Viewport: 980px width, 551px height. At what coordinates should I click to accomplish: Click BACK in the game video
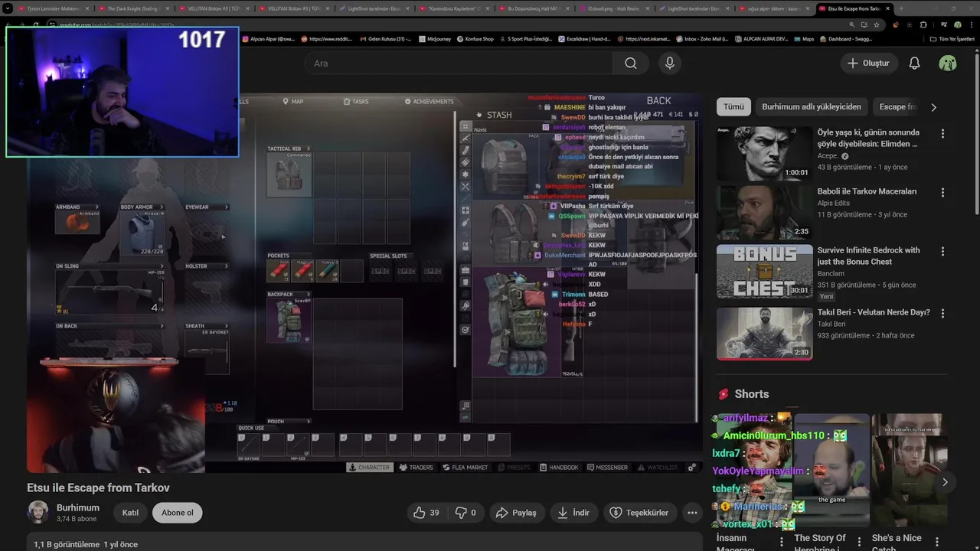tap(658, 100)
